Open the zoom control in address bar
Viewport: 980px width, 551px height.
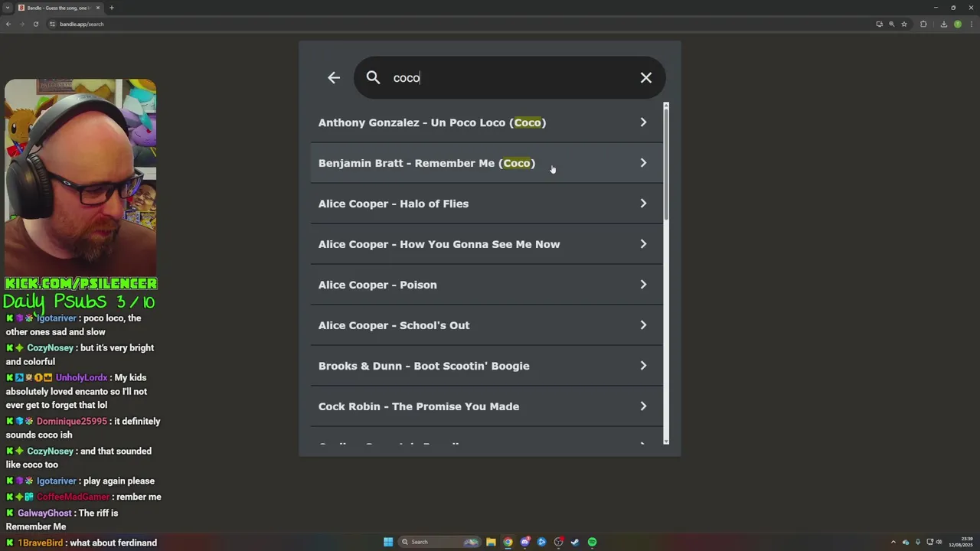(x=891, y=24)
